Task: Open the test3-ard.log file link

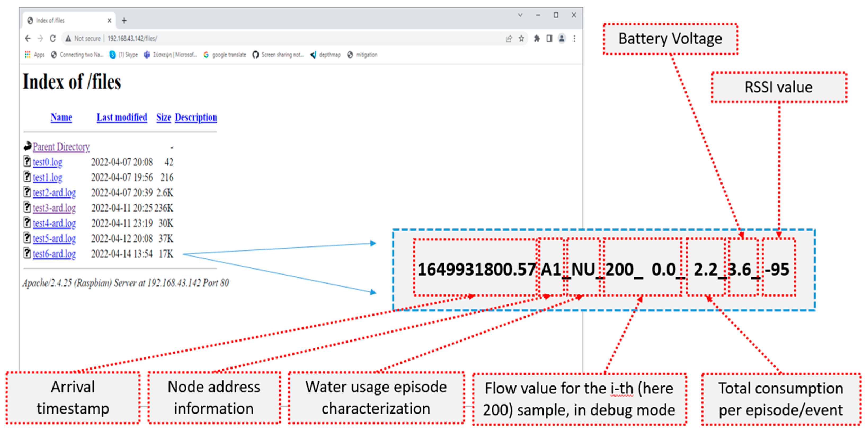Action: point(54,208)
